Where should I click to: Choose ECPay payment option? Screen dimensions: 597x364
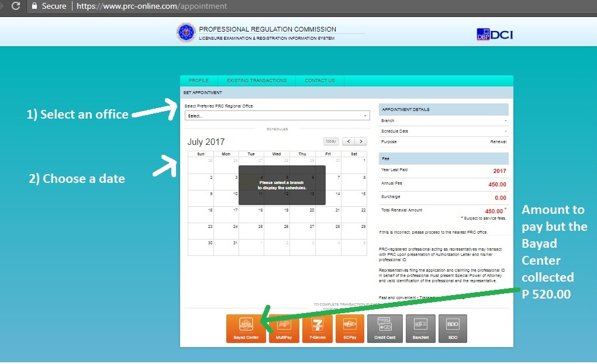(350, 328)
